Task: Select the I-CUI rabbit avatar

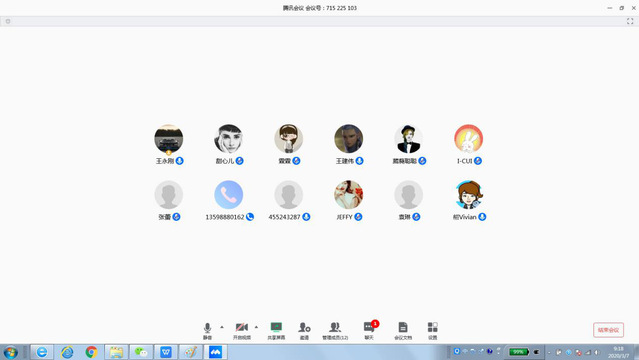Action: 469,139
